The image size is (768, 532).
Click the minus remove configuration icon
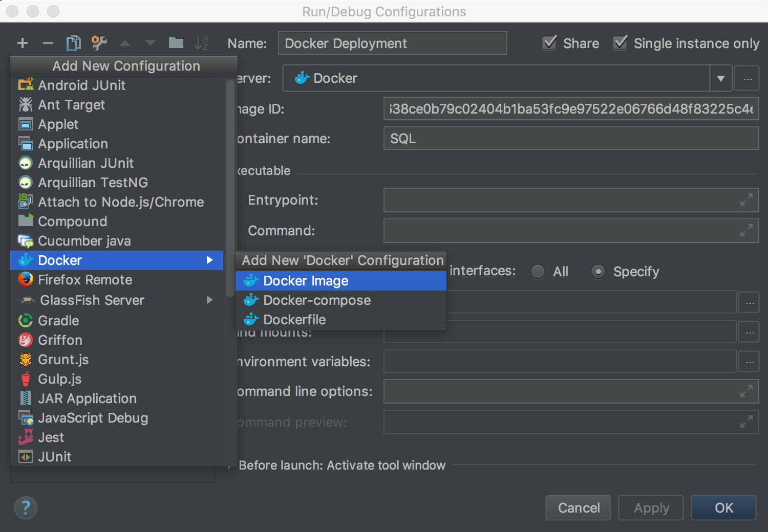tap(48, 43)
